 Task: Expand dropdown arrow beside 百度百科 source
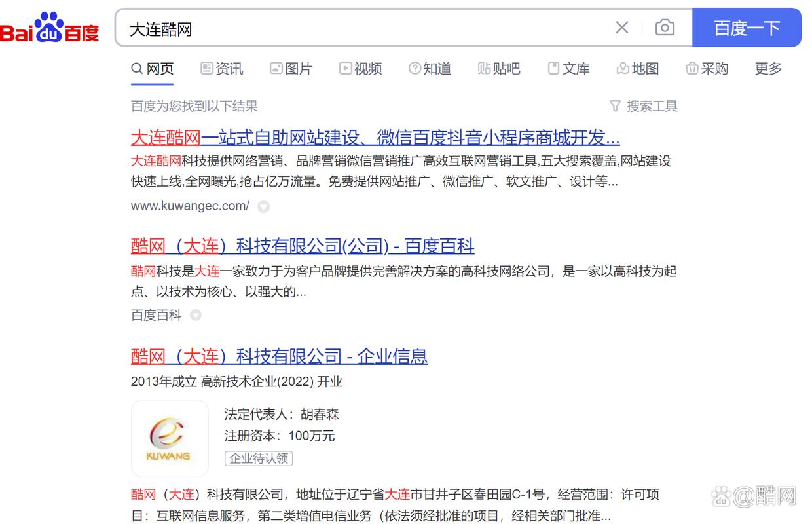[195, 316]
